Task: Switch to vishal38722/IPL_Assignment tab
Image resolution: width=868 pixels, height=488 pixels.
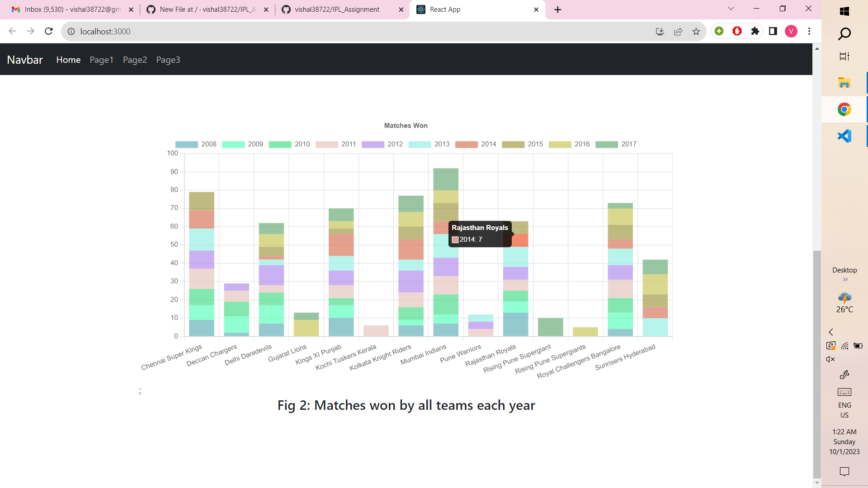Action: click(x=342, y=9)
